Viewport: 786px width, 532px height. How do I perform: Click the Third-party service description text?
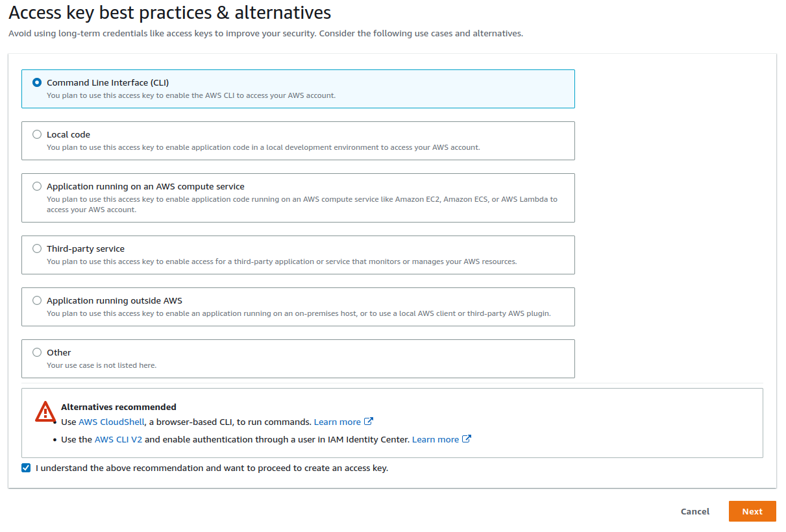(281, 261)
